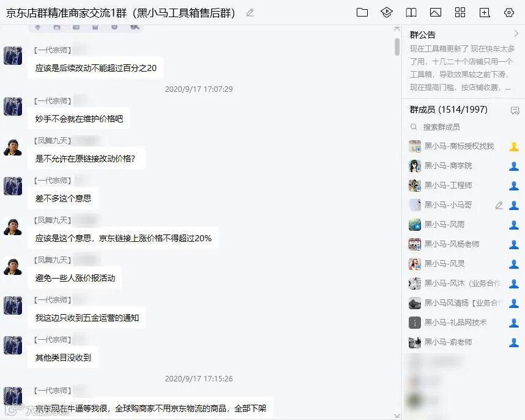Click sender name 凤舞九天 above 避免一些人涨价报活动
Viewport: 525px width, 420px height.
pos(53,260)
